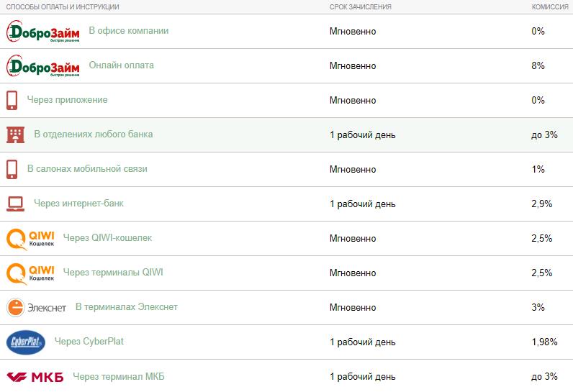Open В отделениях любого банка instructions

coord(93,135)
